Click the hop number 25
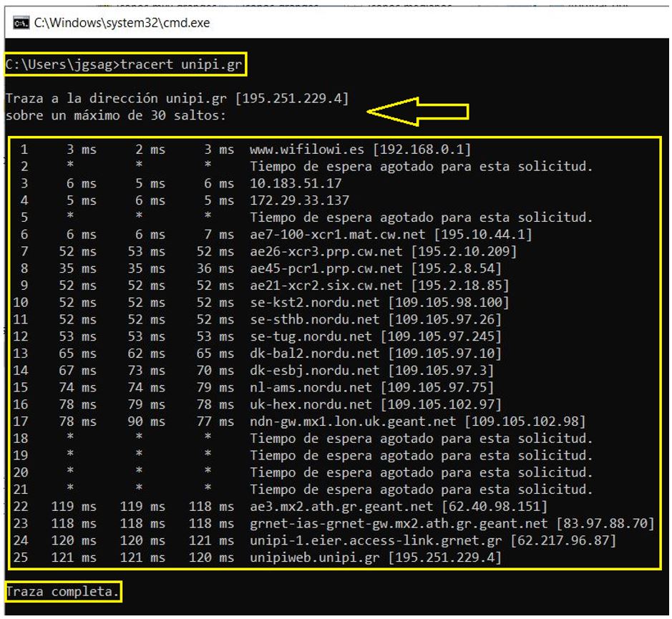 click(21, 557)
